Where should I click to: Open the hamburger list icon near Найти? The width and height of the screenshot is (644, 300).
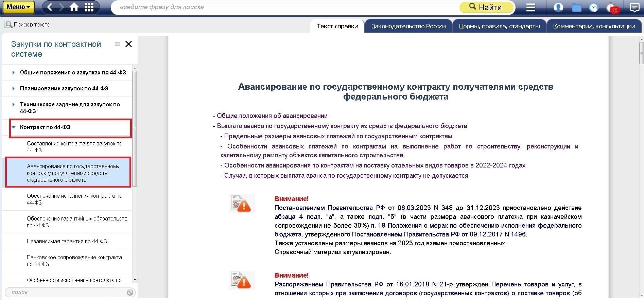click(x=530, y=7)
